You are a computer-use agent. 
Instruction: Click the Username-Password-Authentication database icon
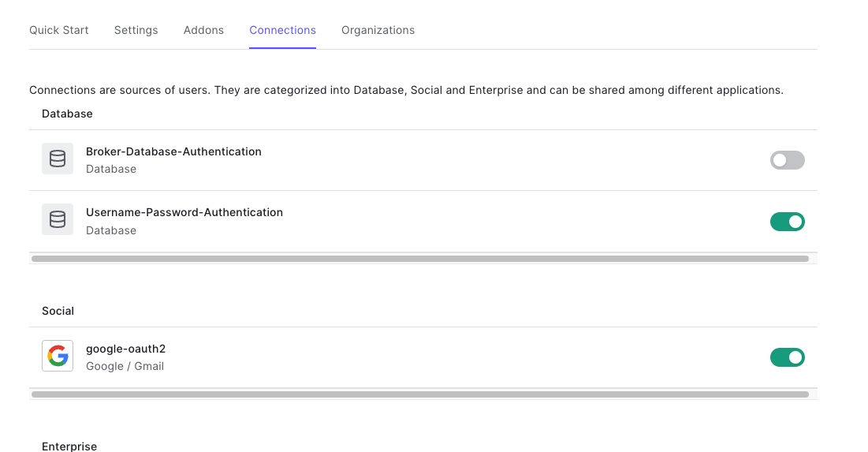tap(58, 220)
